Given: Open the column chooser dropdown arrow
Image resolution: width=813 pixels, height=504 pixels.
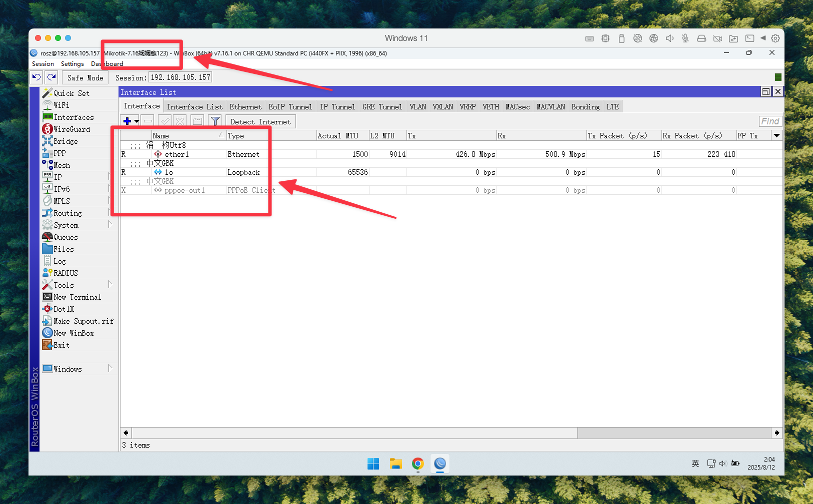Looking at the screenshot, I should 776,135.
